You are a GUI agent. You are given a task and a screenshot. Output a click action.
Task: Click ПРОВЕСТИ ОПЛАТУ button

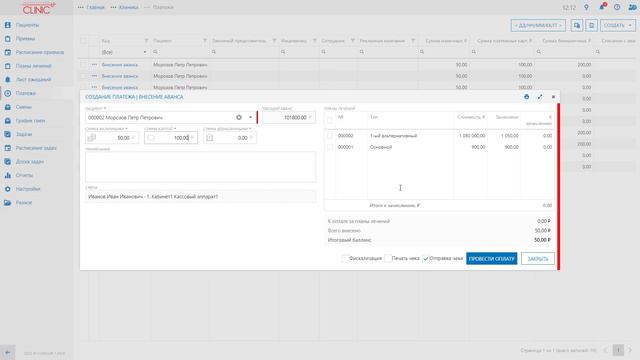coord(491,259)
